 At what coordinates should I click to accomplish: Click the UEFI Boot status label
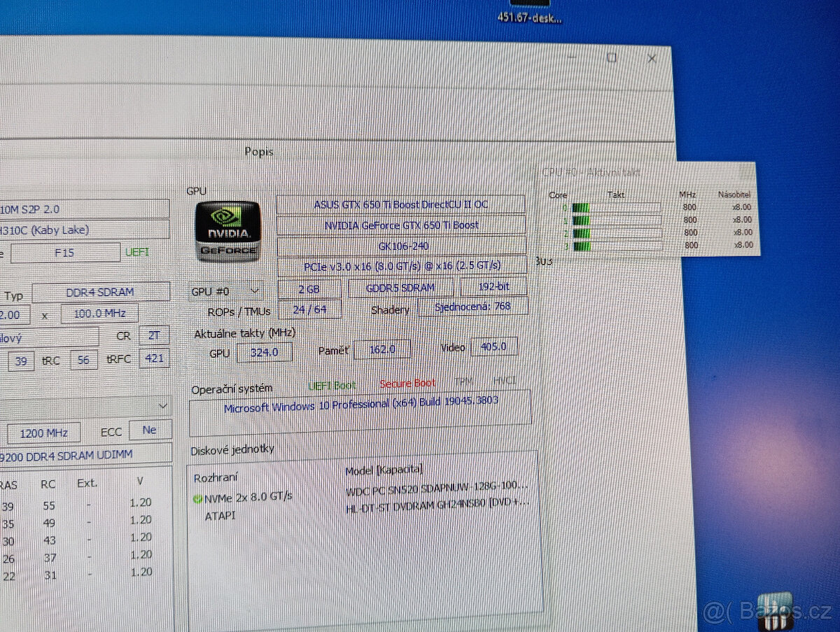pos(332,386)
